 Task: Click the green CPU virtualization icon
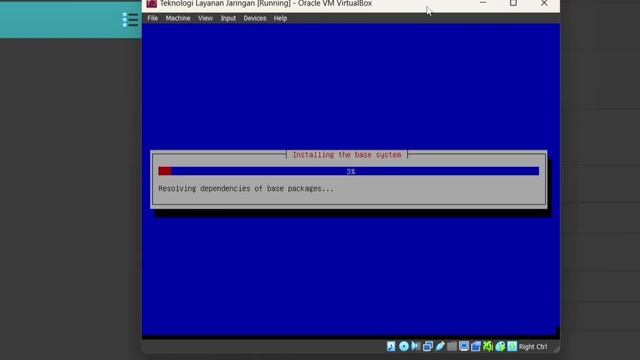click(488, 347)
